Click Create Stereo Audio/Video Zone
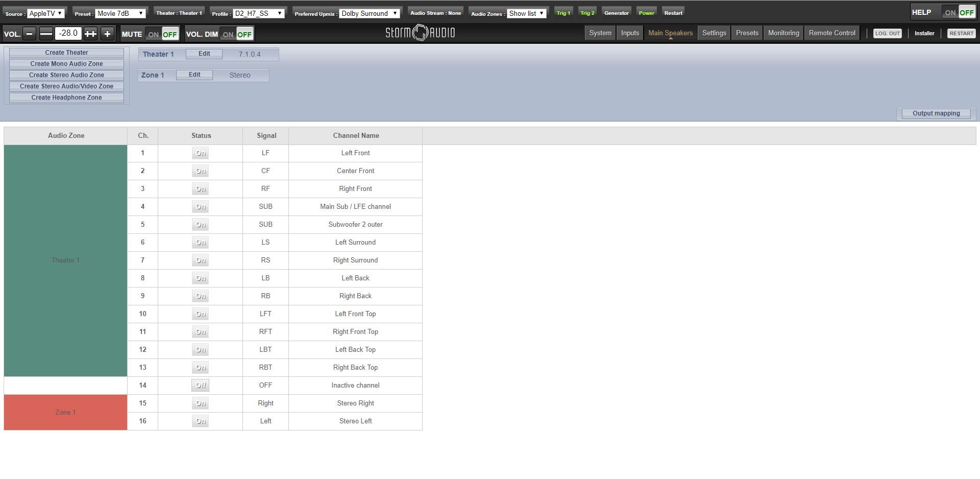This screenshot has width=980, height=479. [66, 86]
